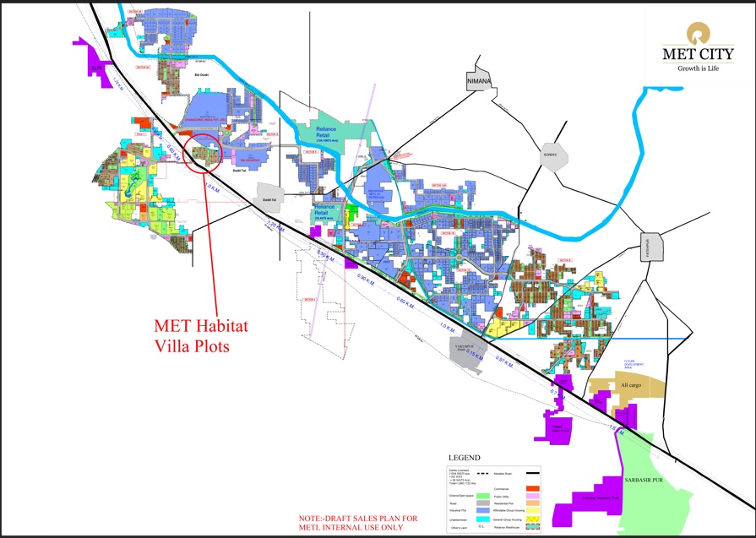The image size is (756, 538).
Task: Click the Greens/Open space legend swatch
Action: click(x=485, y=497)
